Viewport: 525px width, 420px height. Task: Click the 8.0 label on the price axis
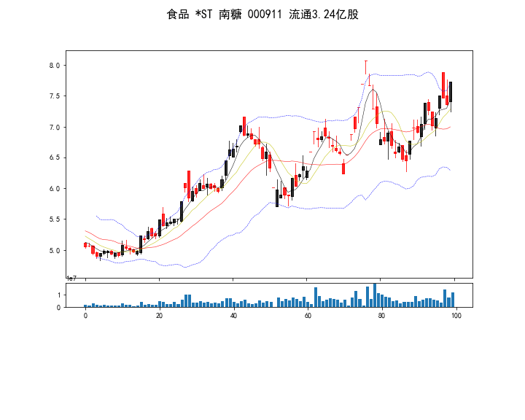[x=55, y=66]
